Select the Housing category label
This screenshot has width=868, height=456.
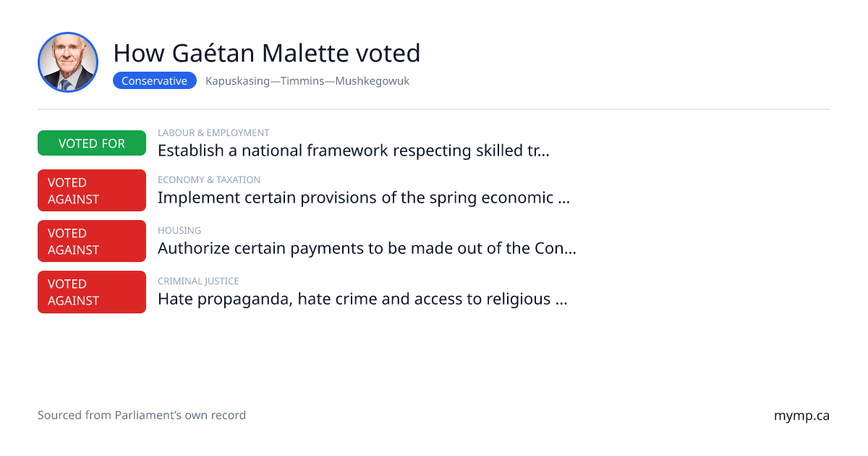(x=179, y=231)
